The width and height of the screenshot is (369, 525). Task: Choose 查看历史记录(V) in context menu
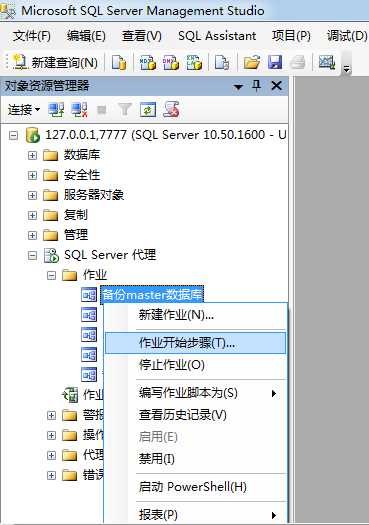[x=196, y=415]
